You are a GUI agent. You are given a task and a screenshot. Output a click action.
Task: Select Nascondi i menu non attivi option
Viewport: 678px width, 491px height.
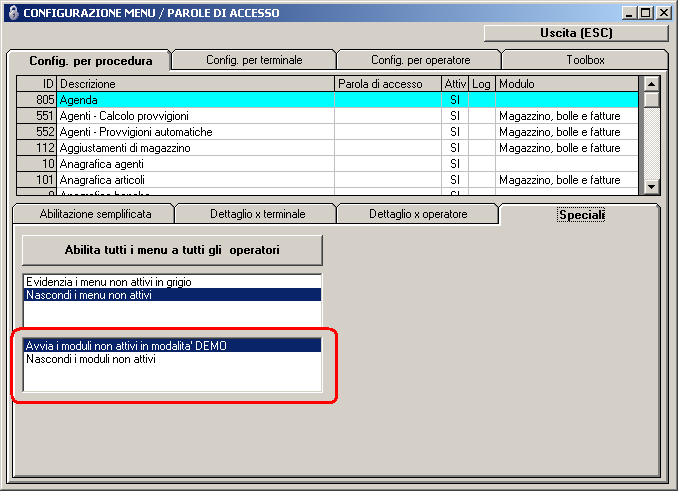click(x=172, y=295)
